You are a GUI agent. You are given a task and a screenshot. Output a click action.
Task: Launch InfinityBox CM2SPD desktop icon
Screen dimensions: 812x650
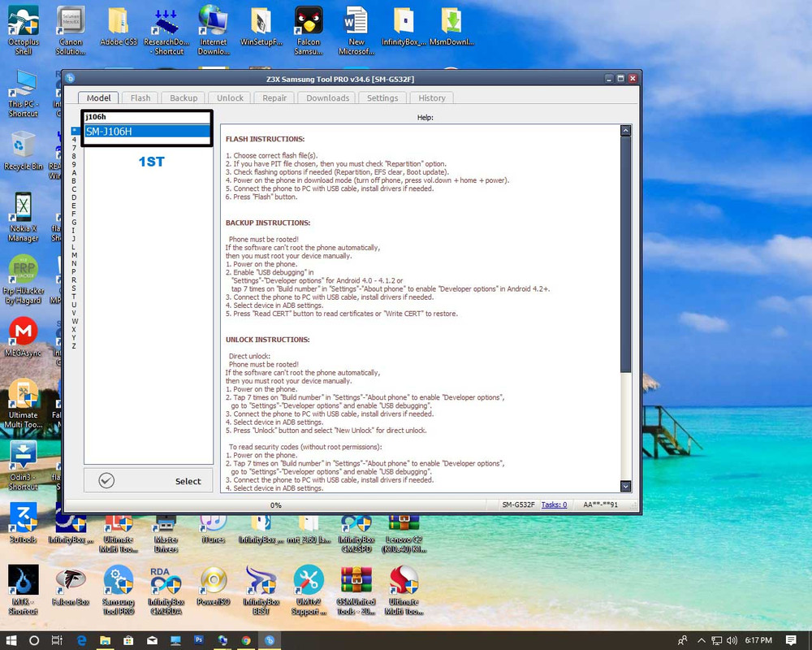click(x=356, y=534)
